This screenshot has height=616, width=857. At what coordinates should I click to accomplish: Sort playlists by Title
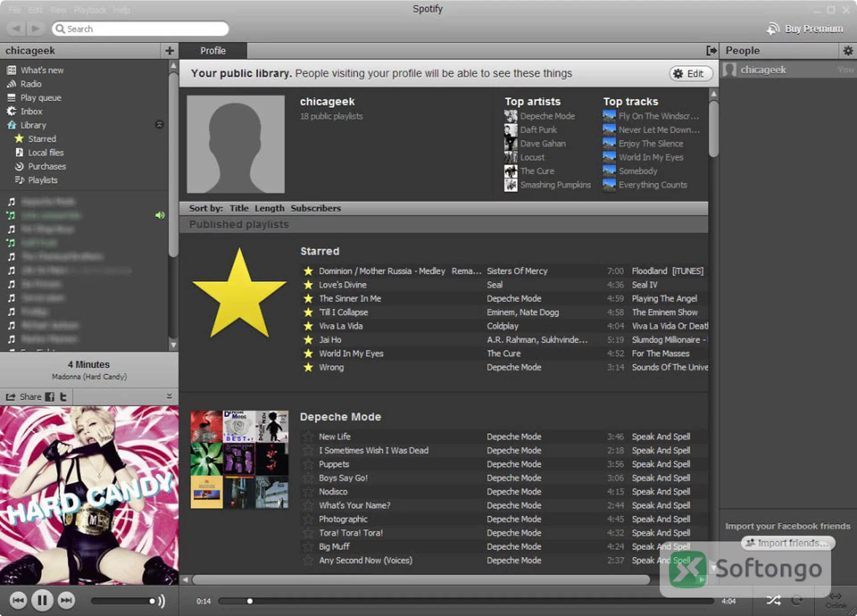point(239,208)
